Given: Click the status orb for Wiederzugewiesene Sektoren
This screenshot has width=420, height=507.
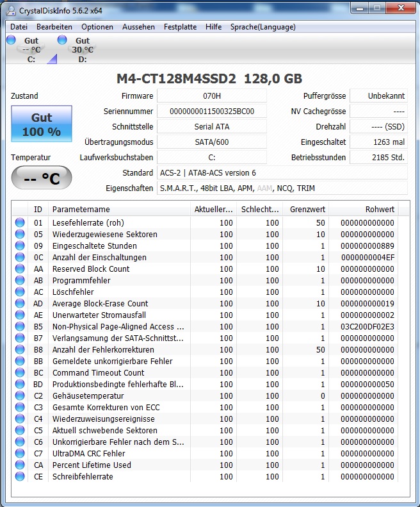Looking at the screenshot, I should [x=20, y=234].
